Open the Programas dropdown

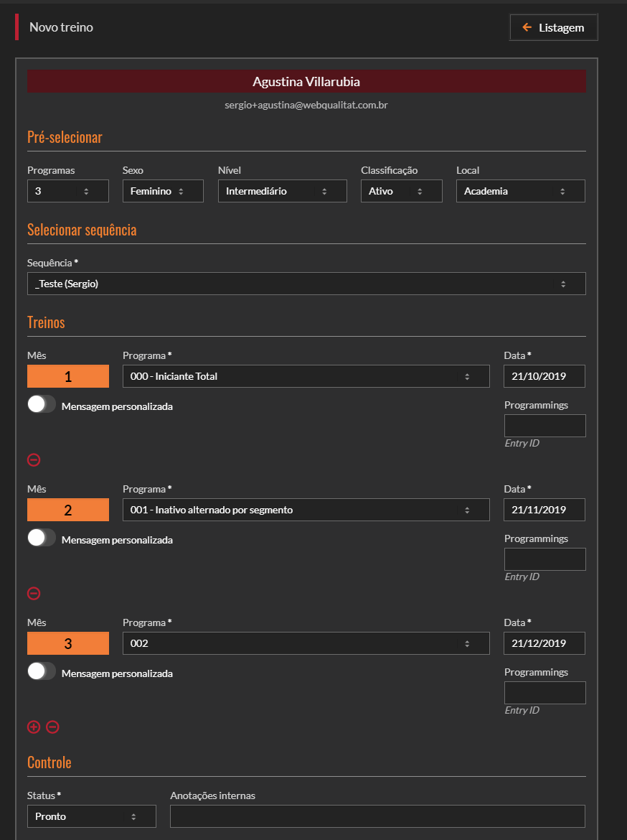67,191
